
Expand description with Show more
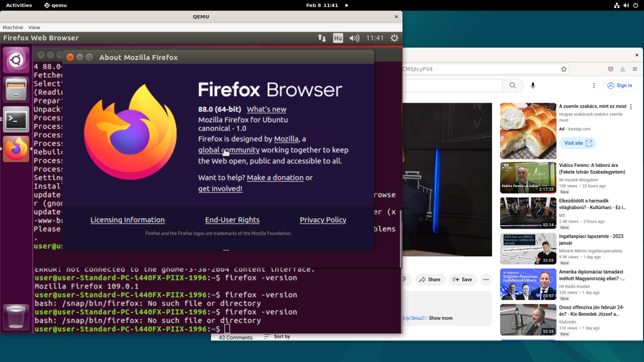tap(441, 318)
